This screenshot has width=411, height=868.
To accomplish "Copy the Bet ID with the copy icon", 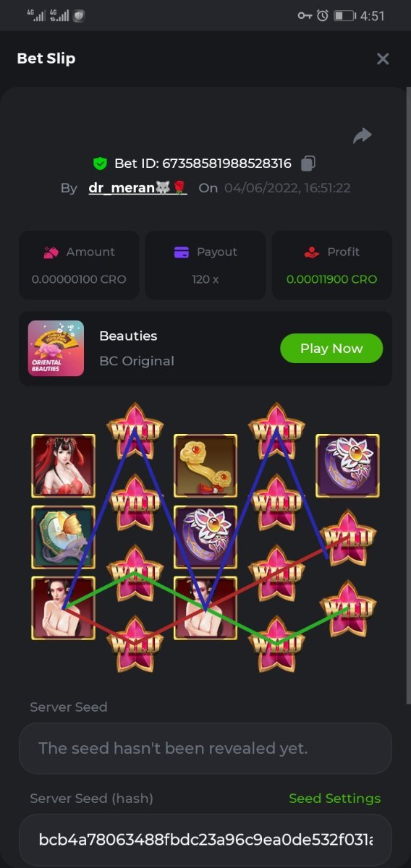I will click(308, 163).
